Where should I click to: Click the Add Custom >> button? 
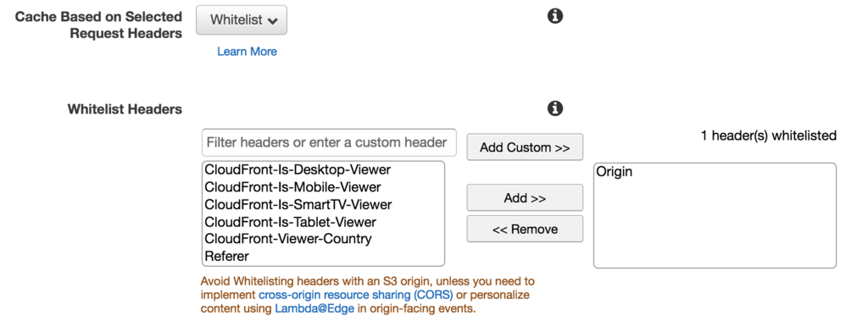point(525,147)
